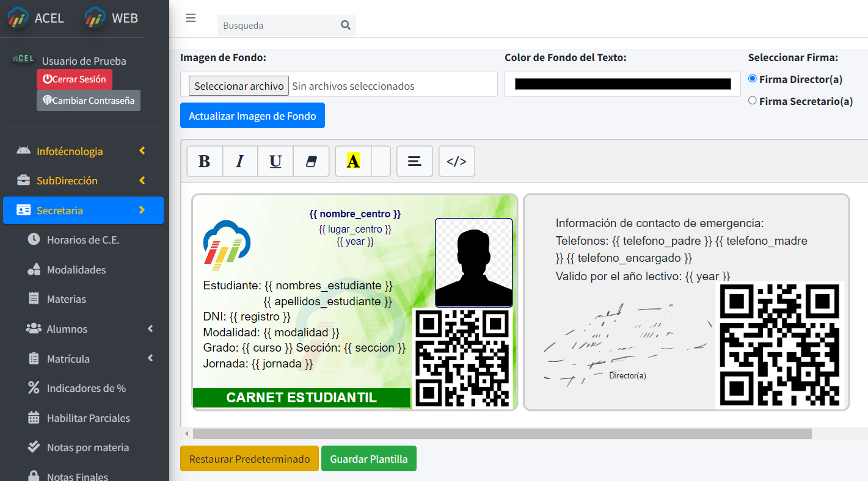Screen dimensions: 868x481
Task: Collapse Secretaria menu chevron
Action: [142, 210]
